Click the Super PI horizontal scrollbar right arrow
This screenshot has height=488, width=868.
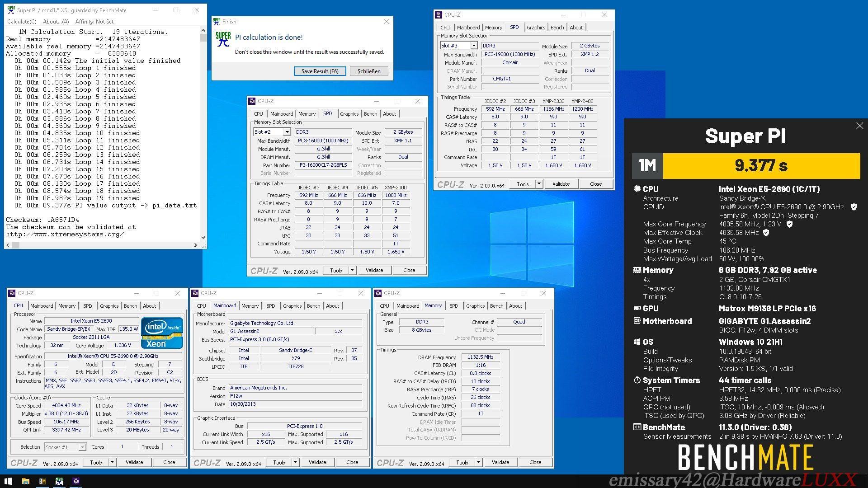(195, 245)
